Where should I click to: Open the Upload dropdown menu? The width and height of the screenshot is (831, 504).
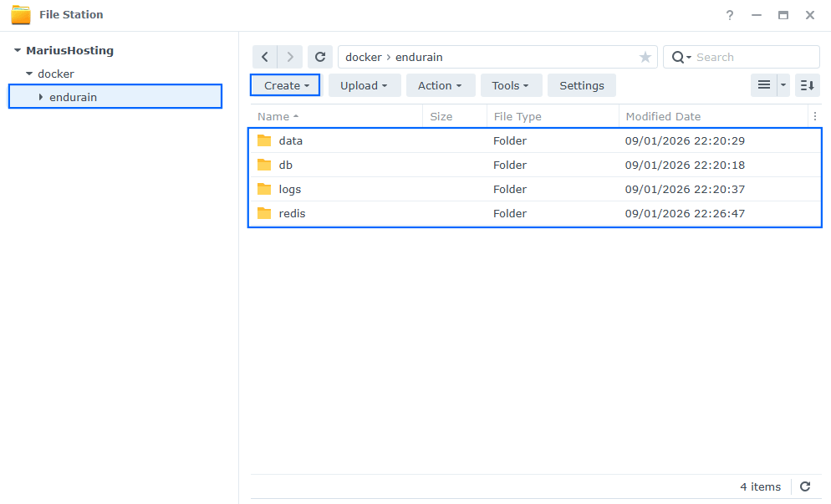tap(365, 85)
